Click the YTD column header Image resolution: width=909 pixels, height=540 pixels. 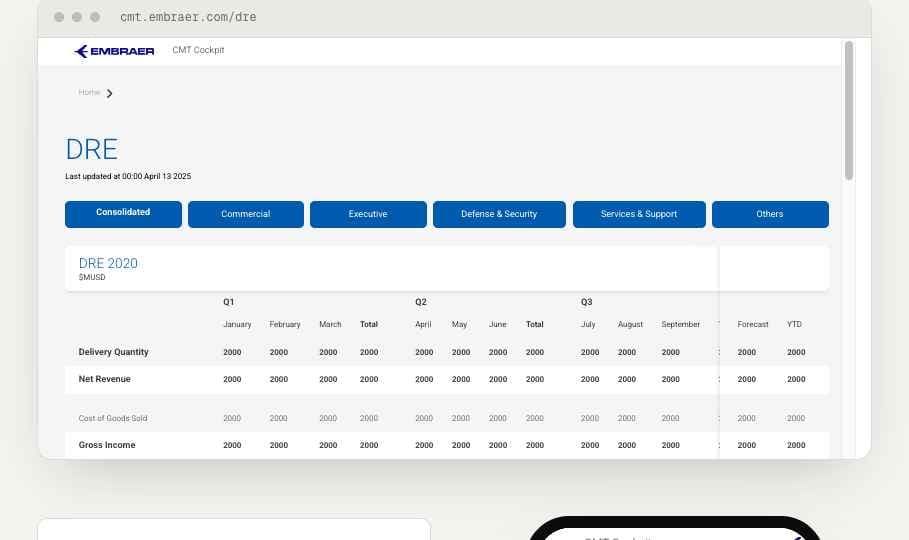(x=794, y=324)
